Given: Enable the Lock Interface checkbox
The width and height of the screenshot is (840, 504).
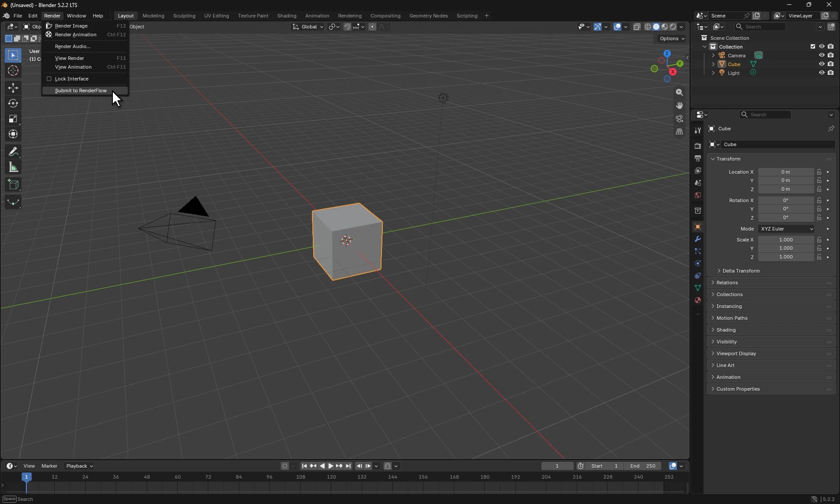Looking at the screenshot, I should click(x=49, y=79).
